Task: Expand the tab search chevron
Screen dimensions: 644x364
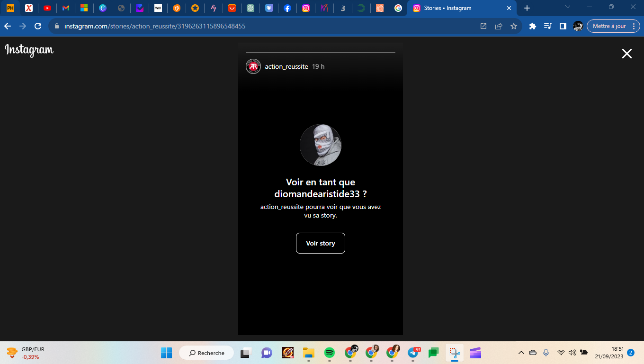Action: point(568,7)
